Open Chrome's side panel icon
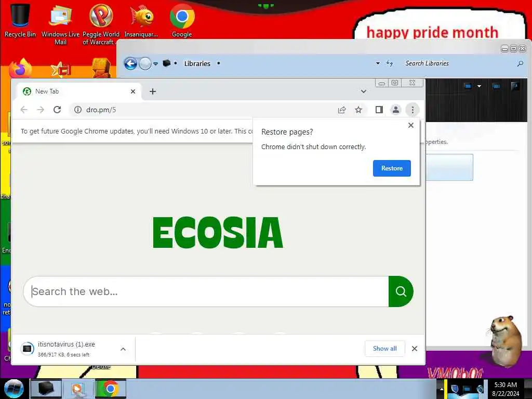 (x=379, y=110)
